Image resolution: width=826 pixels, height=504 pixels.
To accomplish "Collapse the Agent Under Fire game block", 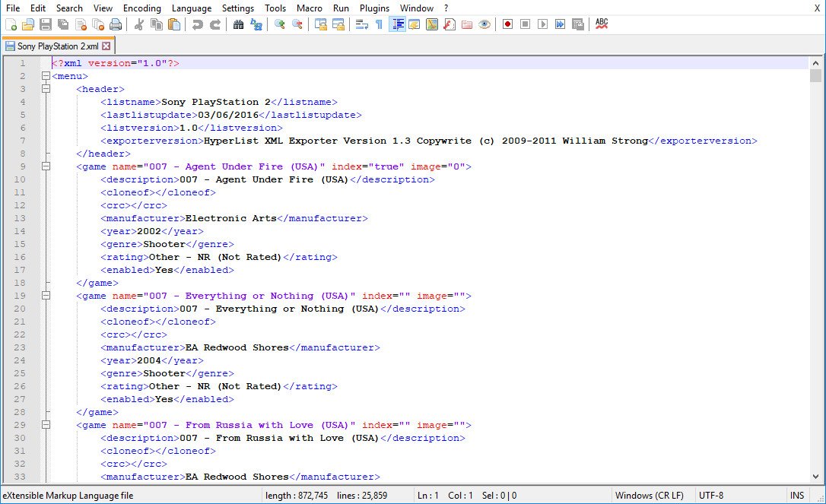I will (46, 166).
